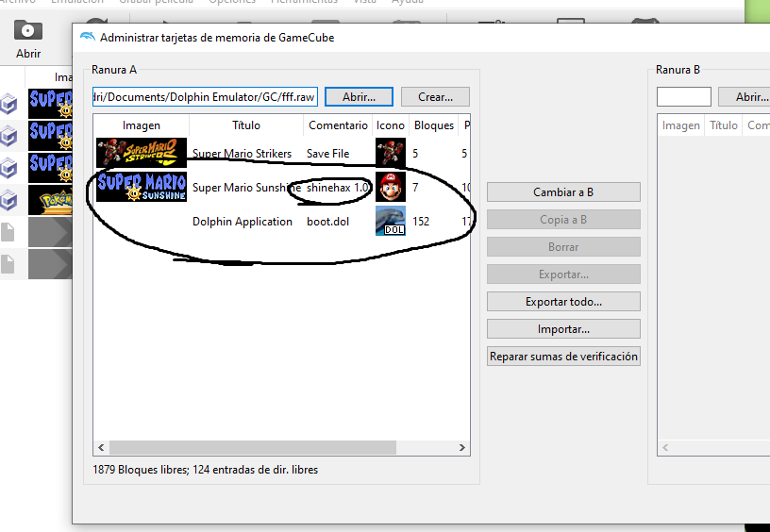Click the Borrar button
Image resolution: width=770 pixels, height=532 pixels.
click(x=563, y=247)
